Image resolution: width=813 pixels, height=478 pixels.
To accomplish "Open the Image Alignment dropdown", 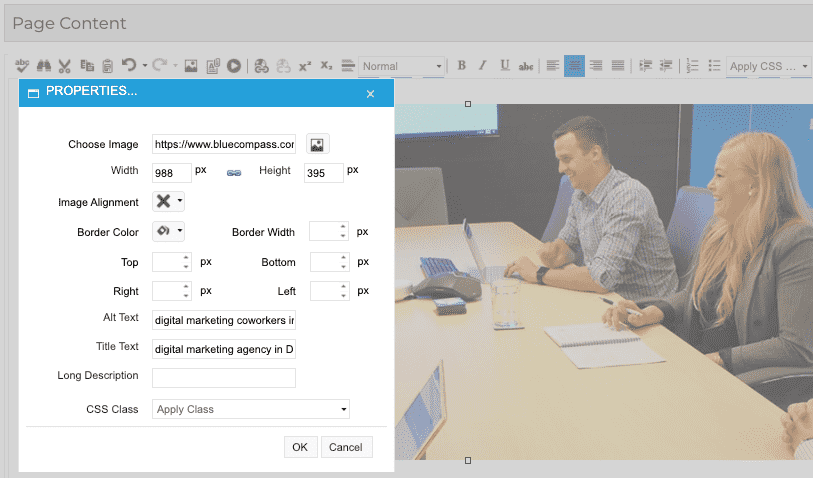I will 169,201.
